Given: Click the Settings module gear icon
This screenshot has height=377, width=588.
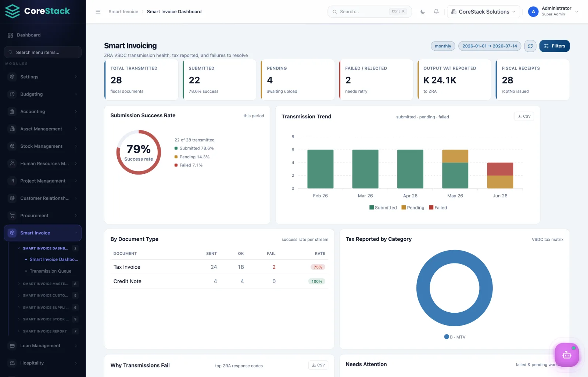Looking at the screenshot, I should 12,77.
